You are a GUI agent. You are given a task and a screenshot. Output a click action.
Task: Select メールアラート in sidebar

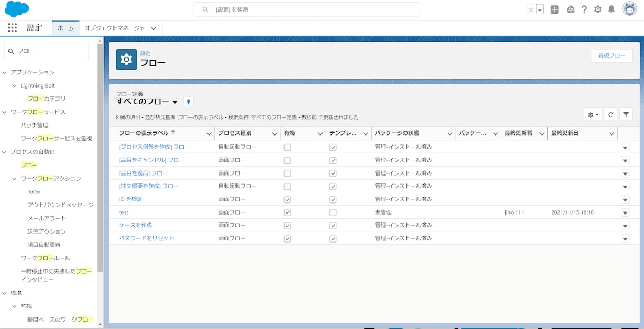click(x=46, y=218)
